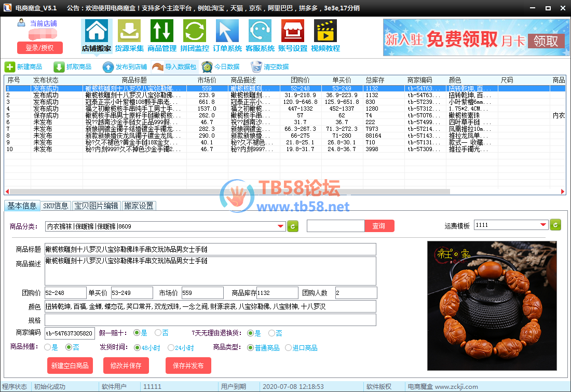Screen dimensions: 571x392
Task: Click the 登录/授权 button
Action: pos(39,48)
